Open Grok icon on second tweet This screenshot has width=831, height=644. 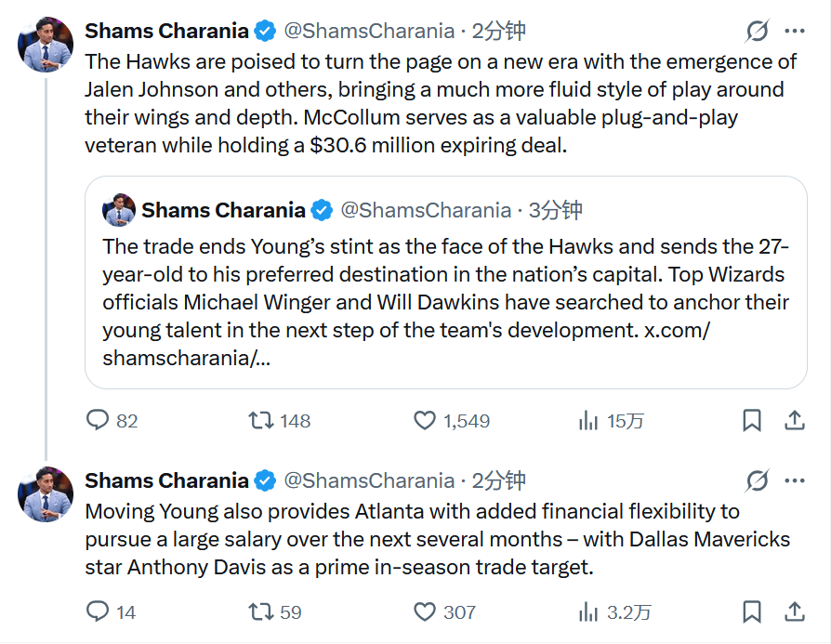point(758,480)
